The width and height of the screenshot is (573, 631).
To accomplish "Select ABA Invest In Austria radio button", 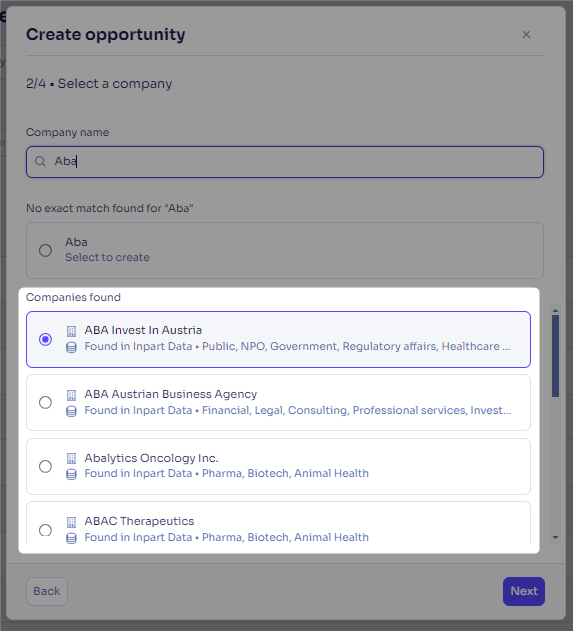I will tap(45, 339).
